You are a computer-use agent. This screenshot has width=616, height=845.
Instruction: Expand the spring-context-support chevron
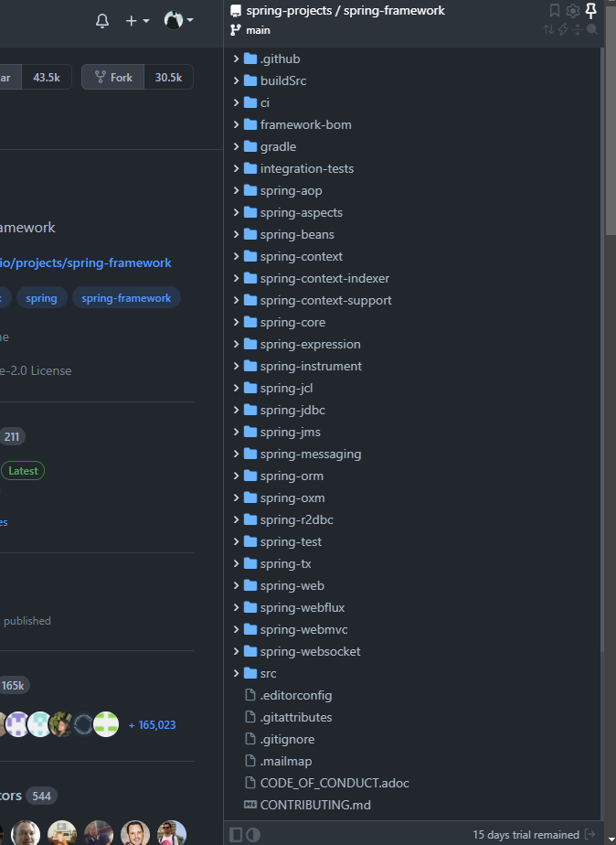[236, 300]
